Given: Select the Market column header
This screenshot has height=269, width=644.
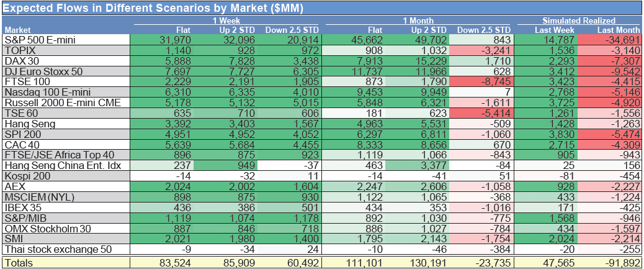Looking at the screenshot, I should 16,30.
